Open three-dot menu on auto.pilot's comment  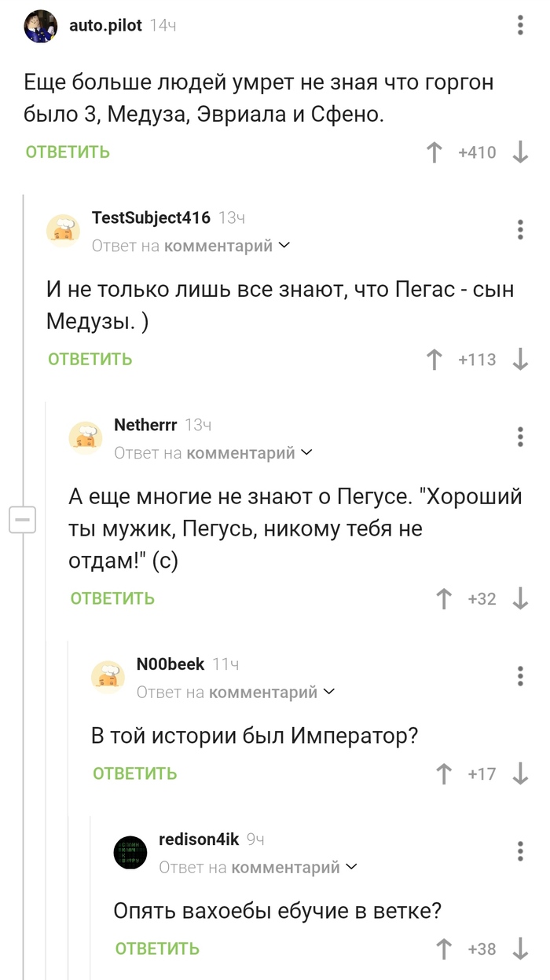pyautogui.click(x=520, y=26)
